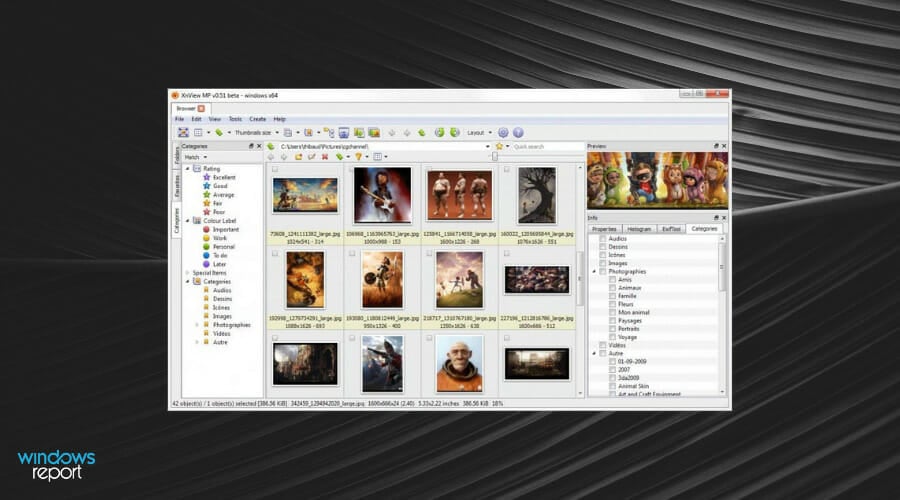Enable the Paysages checkbox
Viewport: 900px width, 500px height.
click(612, 321)
